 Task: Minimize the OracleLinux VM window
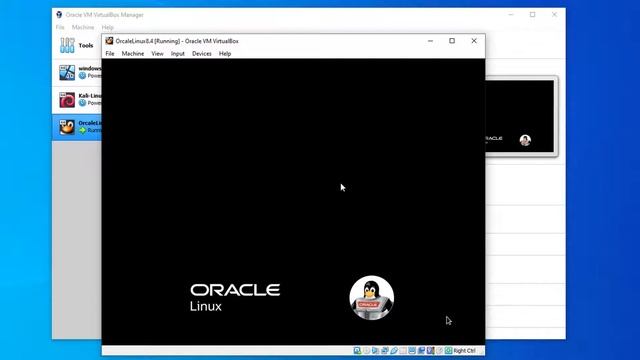[x=430, y=41]
